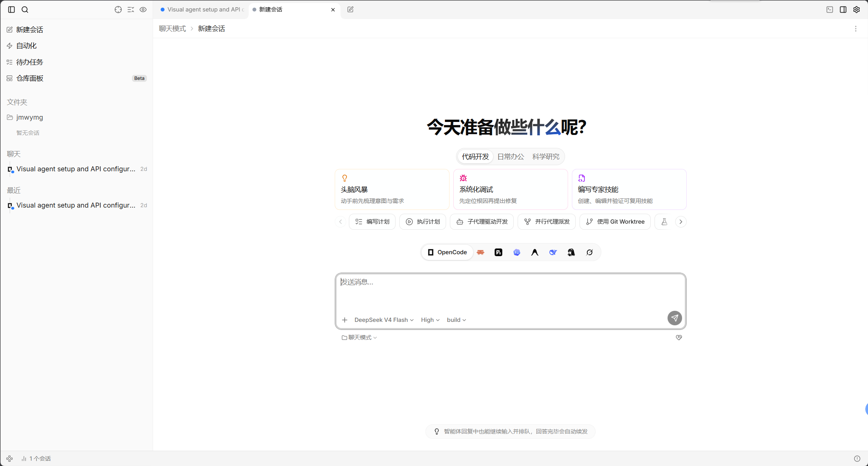Click the 聊天模式 breadcrumb link
868x466 pixels.
173,29
